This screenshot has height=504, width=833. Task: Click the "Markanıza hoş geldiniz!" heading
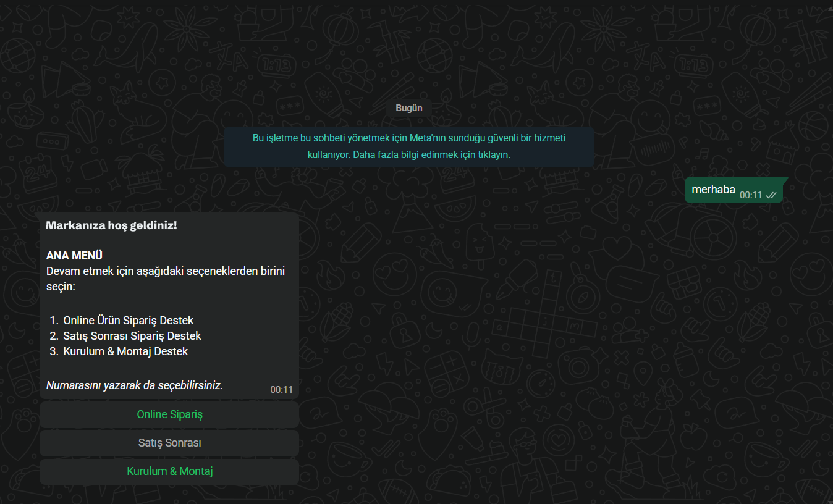[x=111, y=225]
